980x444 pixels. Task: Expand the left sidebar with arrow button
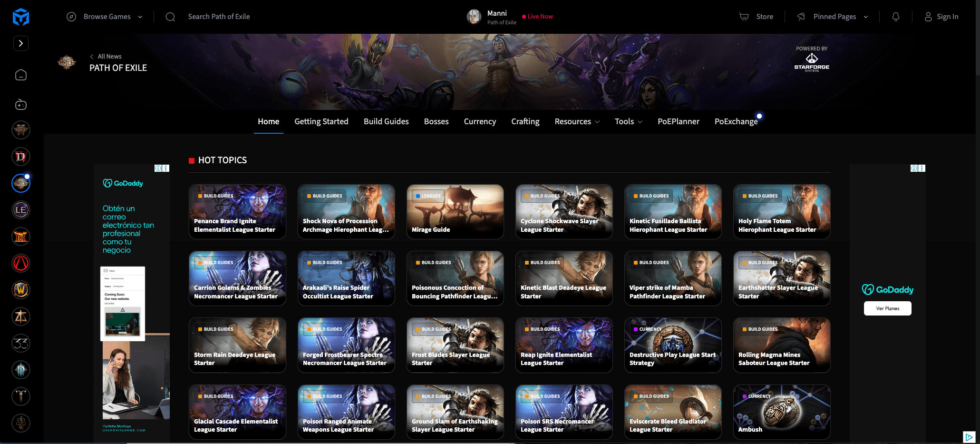coord(21,43)
